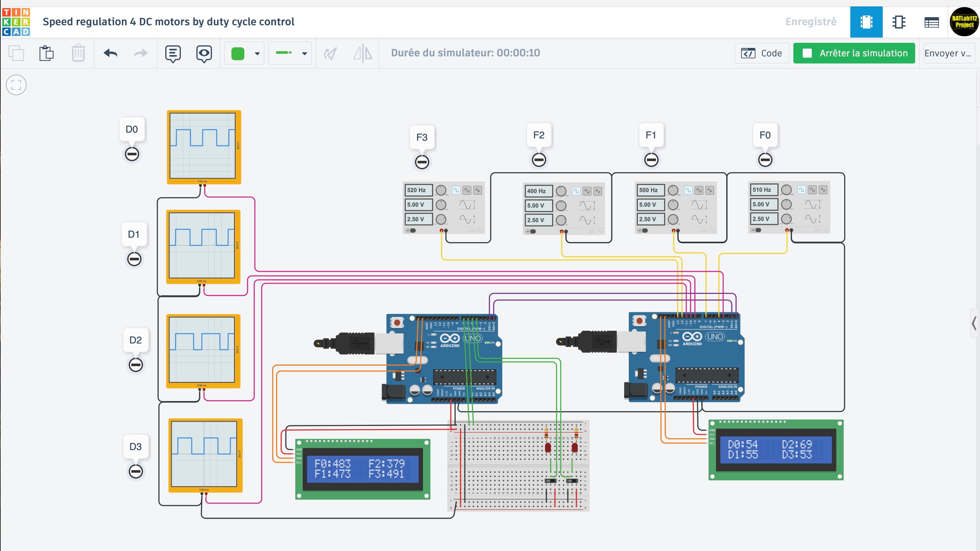
Task: Toggle the 520 Hz generator power switch
Action: pyautogui.click(x=411, y=230)
